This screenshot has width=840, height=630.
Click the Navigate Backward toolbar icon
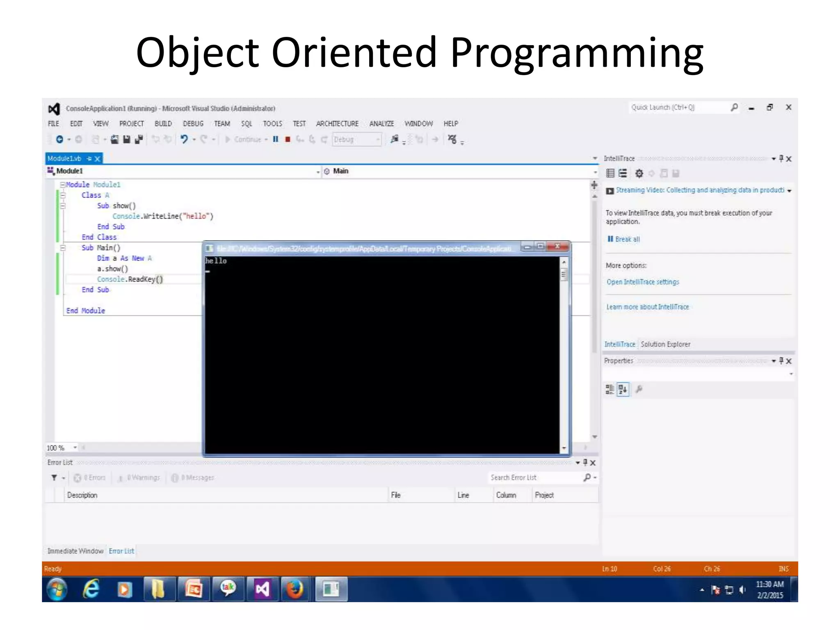pos(59,139)
